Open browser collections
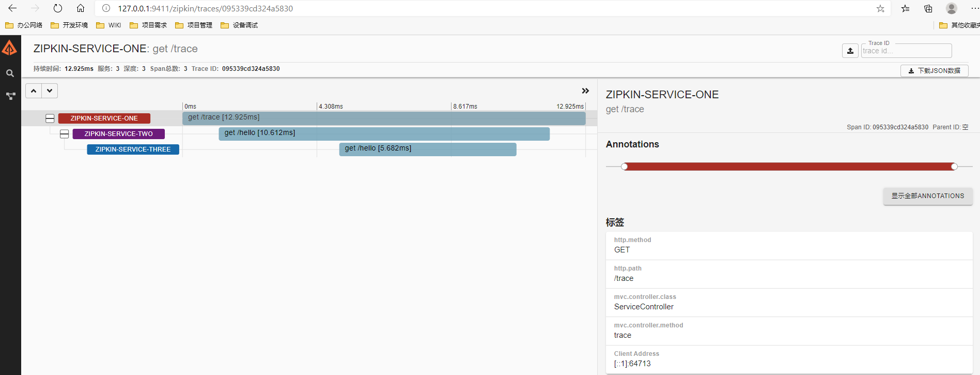This screenshot has width=980, height=375. (x=928, y=8)
